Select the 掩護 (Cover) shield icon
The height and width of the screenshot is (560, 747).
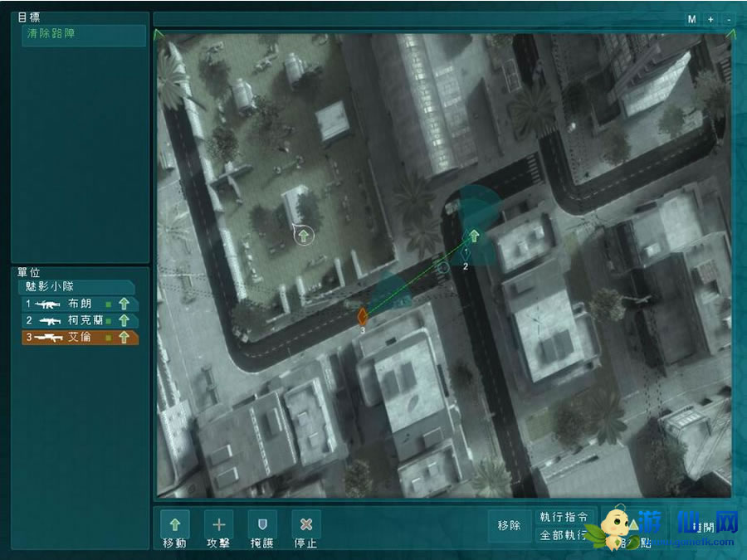pyautogui.click(x=262, y=524)
